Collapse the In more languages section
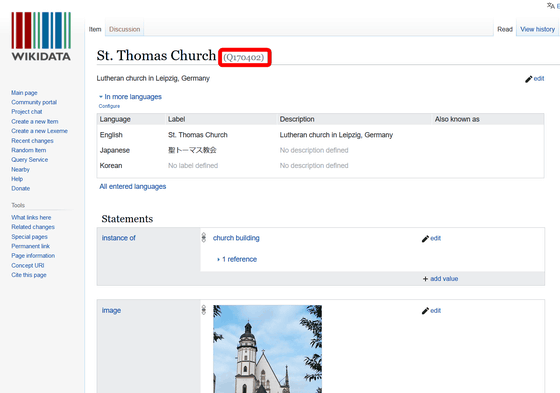The image size is (560, 393). [130, 97]
